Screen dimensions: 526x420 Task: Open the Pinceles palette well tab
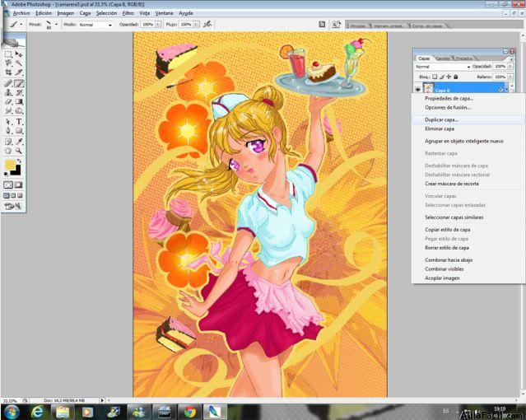pyautogui.click(x=357, y=26)
